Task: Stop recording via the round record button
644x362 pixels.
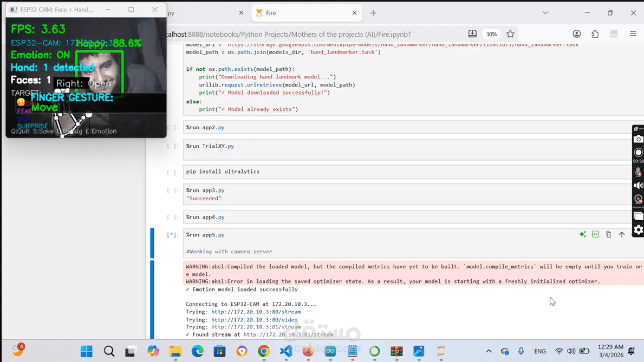Action: coord(638,152)
